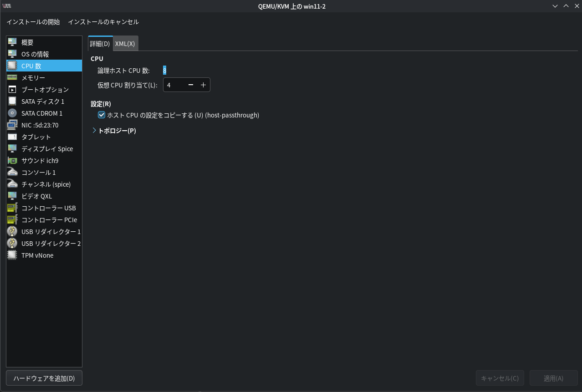Click the 仮想 CPU 割り当て value field
Viewport: 582px width, 392px height.
pos(174,85)
